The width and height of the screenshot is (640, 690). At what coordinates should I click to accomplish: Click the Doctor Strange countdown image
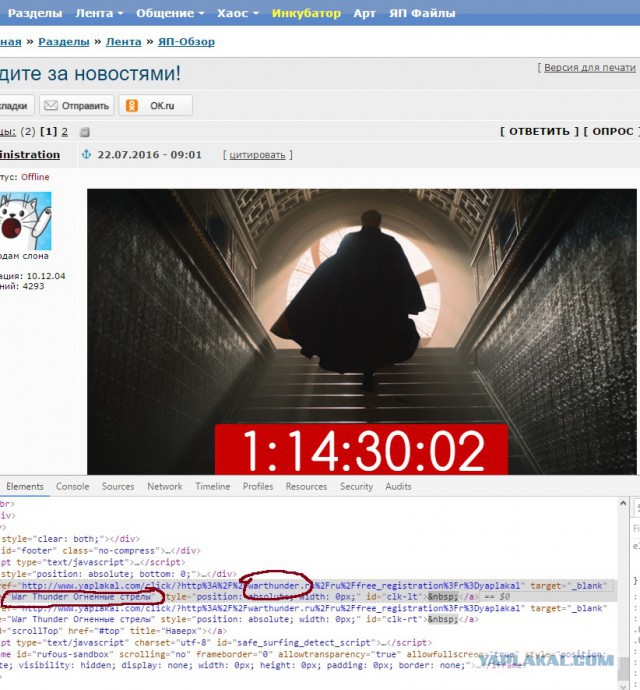click(x=362, y=331)
